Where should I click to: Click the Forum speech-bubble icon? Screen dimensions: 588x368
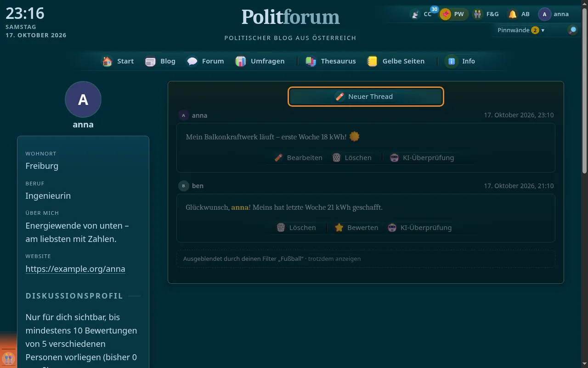[192, 61]
